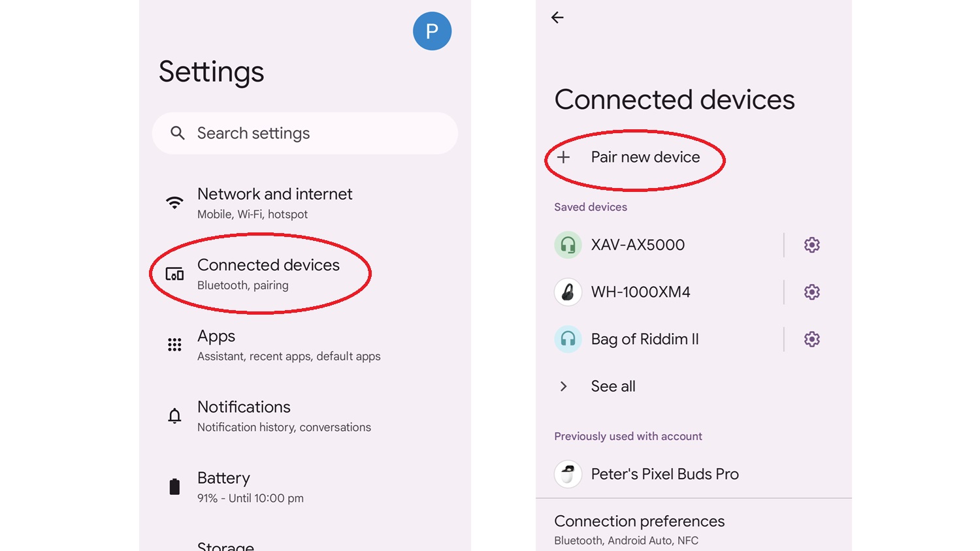Open Connection preferences

coord(639,529)
